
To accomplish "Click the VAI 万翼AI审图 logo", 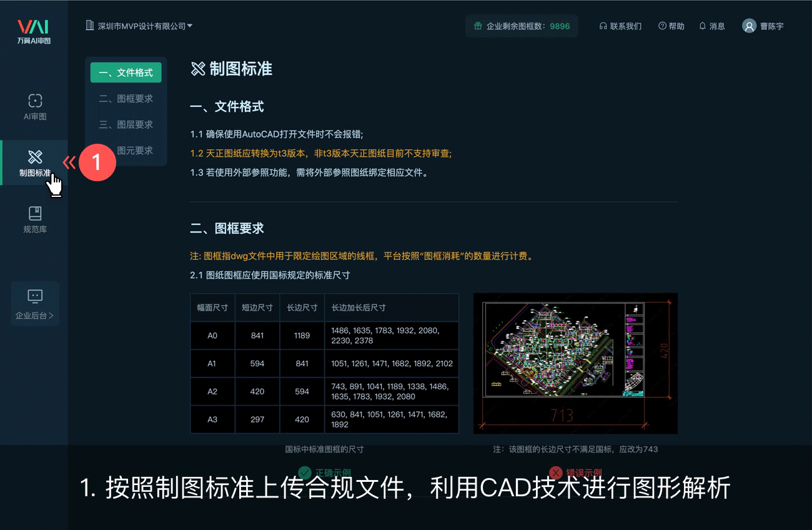I will [x=34, y=31].
